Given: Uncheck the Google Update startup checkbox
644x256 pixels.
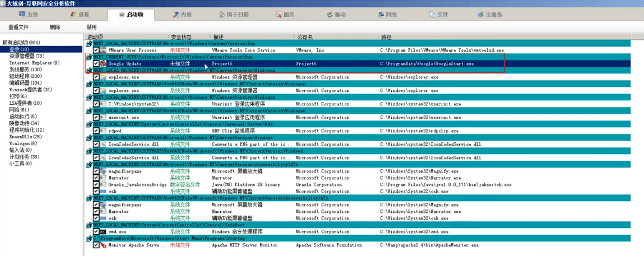Looking at the screenshot, I should point(96,64).
